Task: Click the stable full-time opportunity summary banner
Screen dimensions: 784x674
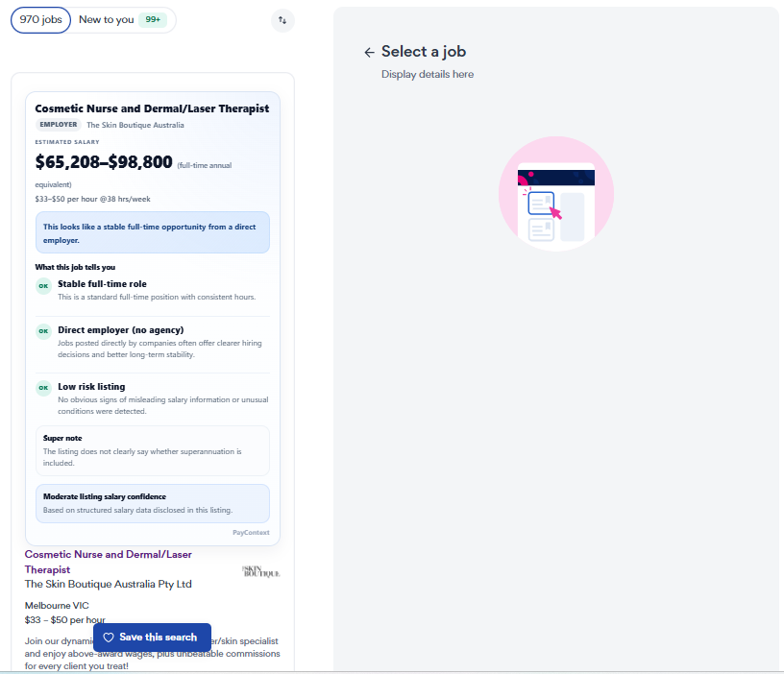Action: 152,231
